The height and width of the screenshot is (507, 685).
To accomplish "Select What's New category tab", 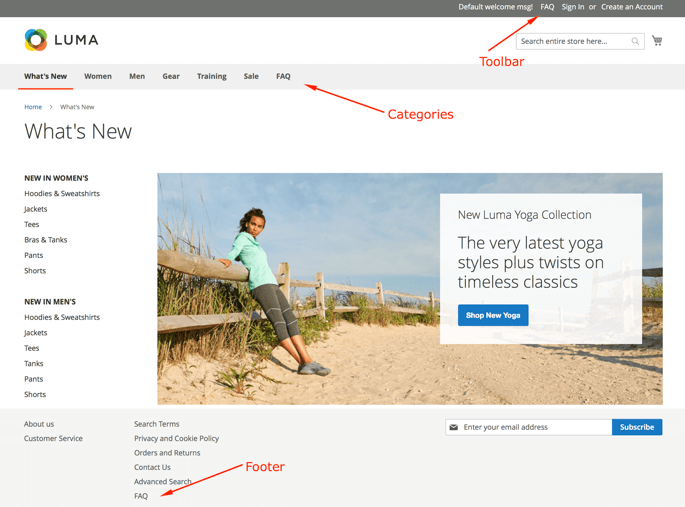I will click(45, 76).
